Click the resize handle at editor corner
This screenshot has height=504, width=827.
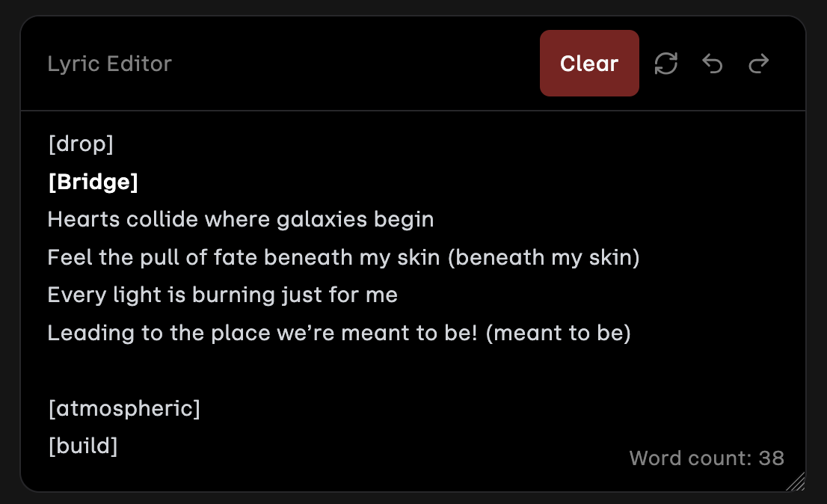click(796, 482)
